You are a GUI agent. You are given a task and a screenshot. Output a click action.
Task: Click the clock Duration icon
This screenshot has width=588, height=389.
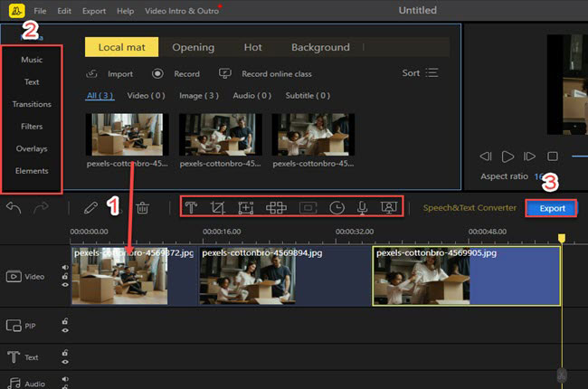click(337, 207)
